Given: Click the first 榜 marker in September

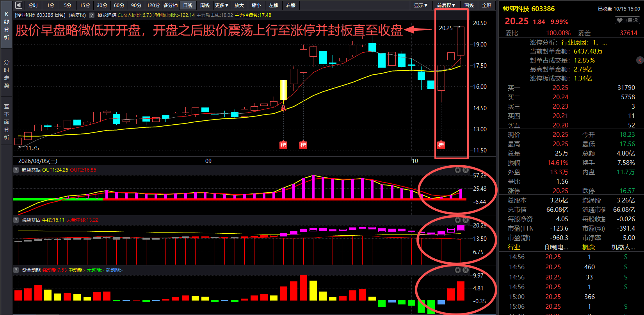Looking at the screenshot, I should coord(283,145).
